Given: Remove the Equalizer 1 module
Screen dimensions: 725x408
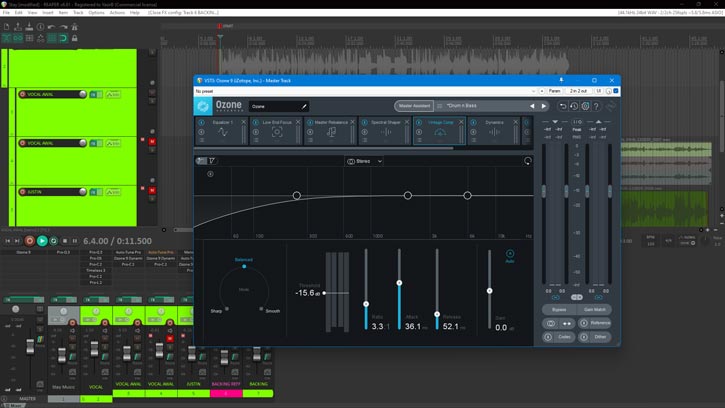Looking at the screenshot, I should 243,122.
